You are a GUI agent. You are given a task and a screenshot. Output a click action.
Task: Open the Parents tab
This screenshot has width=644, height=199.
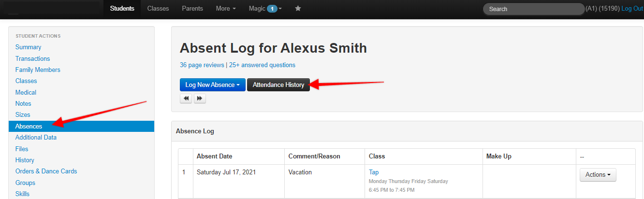coord(192,9)
